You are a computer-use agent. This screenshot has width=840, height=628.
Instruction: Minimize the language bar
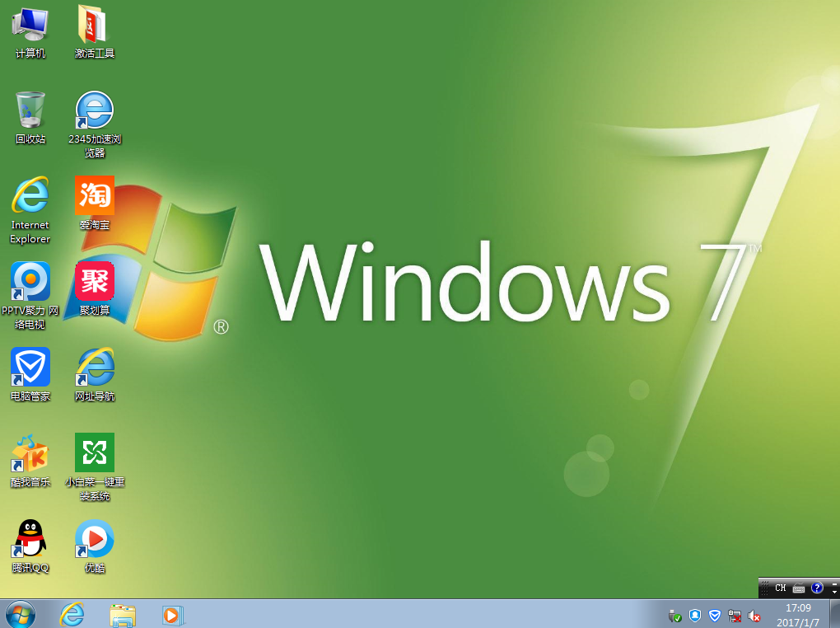[x=834, y=583]
